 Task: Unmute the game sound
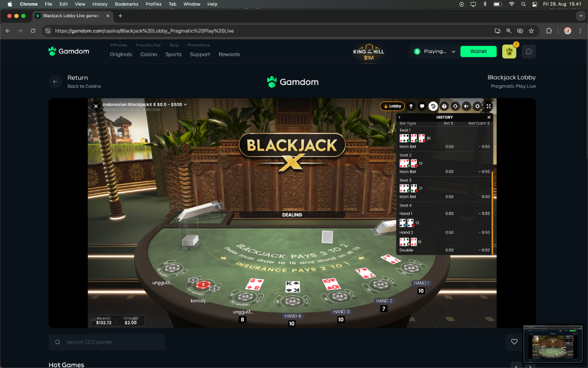466,106
